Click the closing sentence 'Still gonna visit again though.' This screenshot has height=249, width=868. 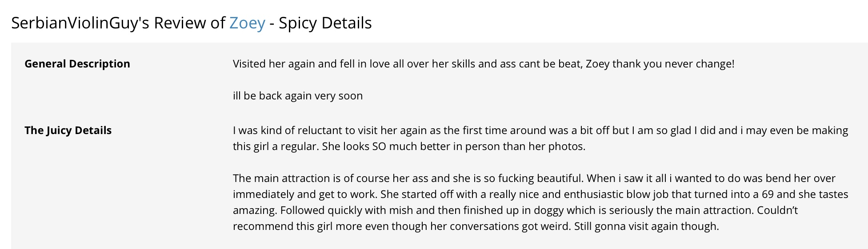tap(646, 226)
